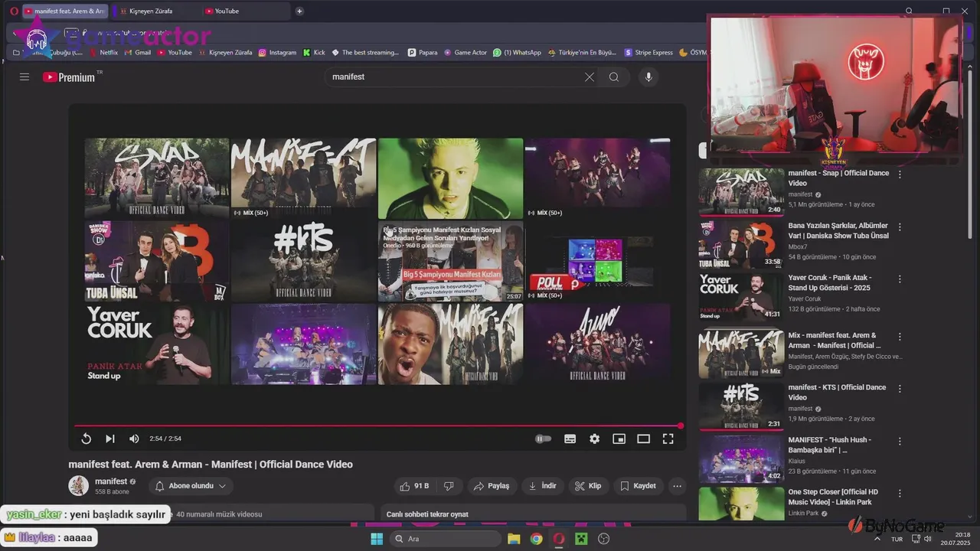
Task: Open the manifest channel avatar
Action: tap(78, 485)
